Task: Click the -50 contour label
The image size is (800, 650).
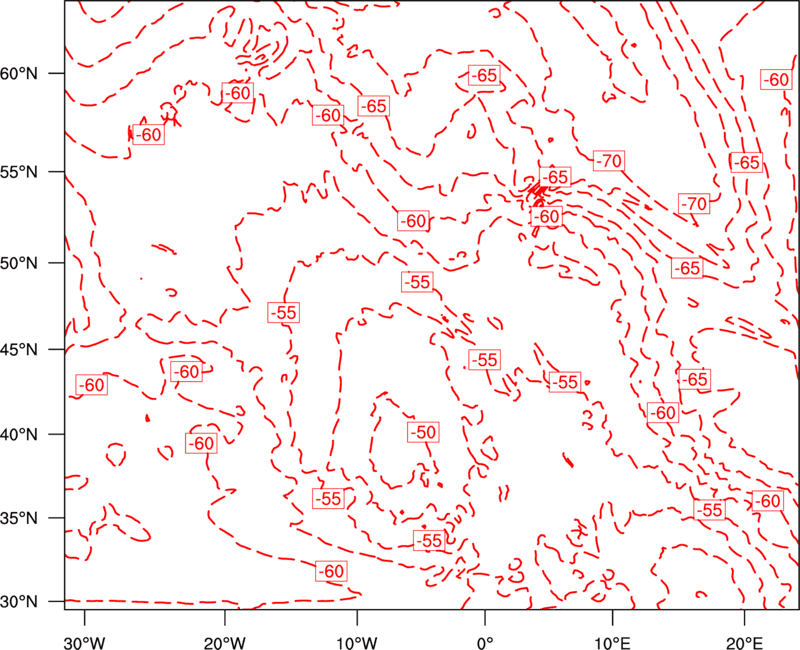Action: (x=423, y=432)
